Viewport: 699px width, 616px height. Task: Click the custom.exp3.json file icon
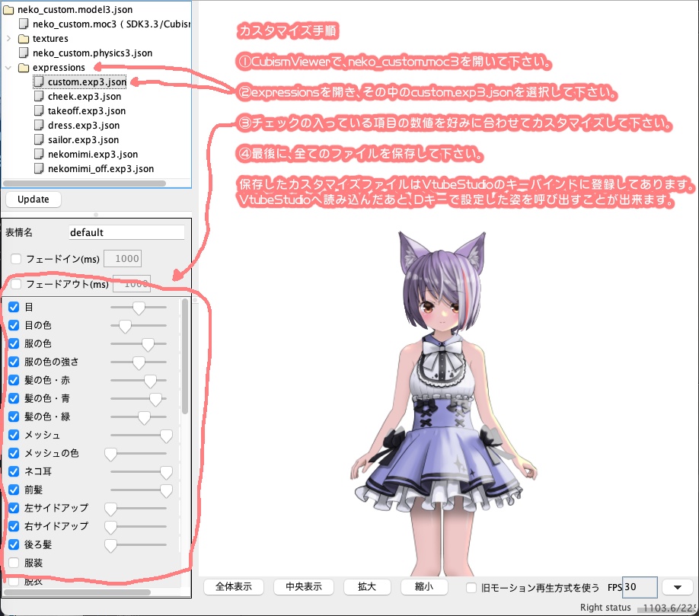(x=40, y=82)
